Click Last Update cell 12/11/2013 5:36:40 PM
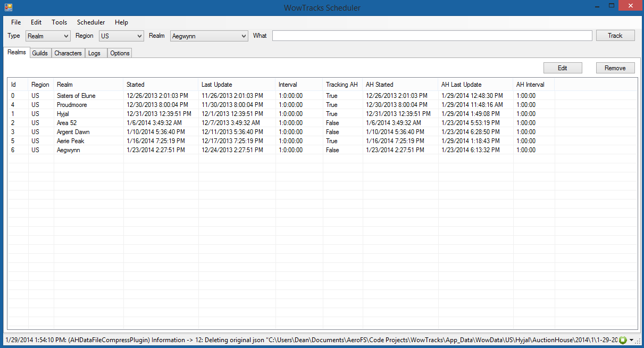 (x=232, y=132)
